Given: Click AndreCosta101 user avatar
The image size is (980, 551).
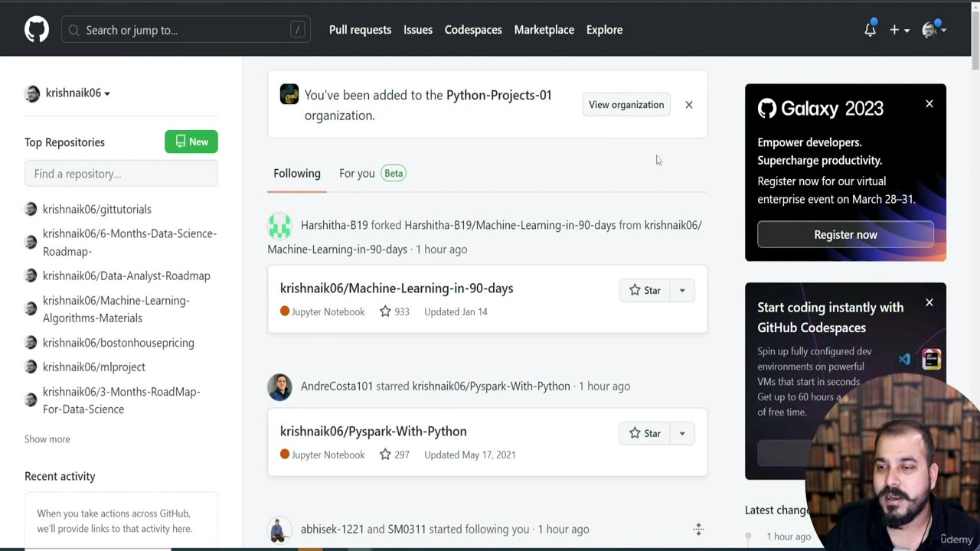Looking at the screenshot, I should click(279, 387).
